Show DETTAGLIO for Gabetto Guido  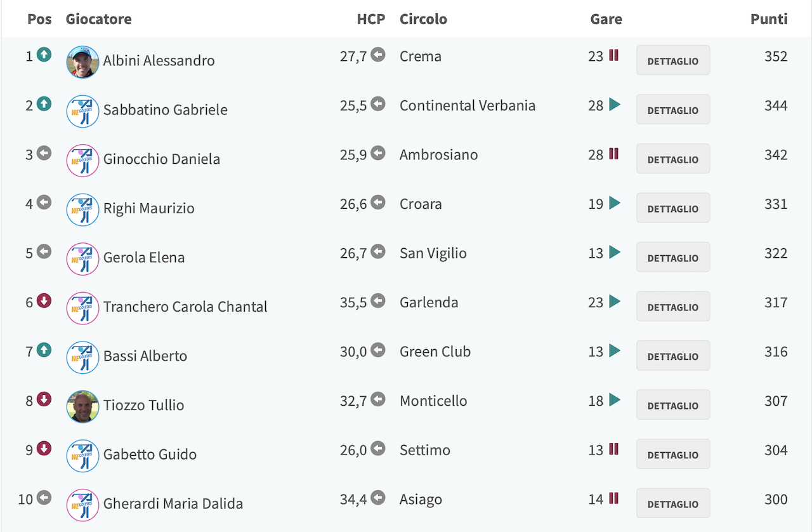point(673,454)
